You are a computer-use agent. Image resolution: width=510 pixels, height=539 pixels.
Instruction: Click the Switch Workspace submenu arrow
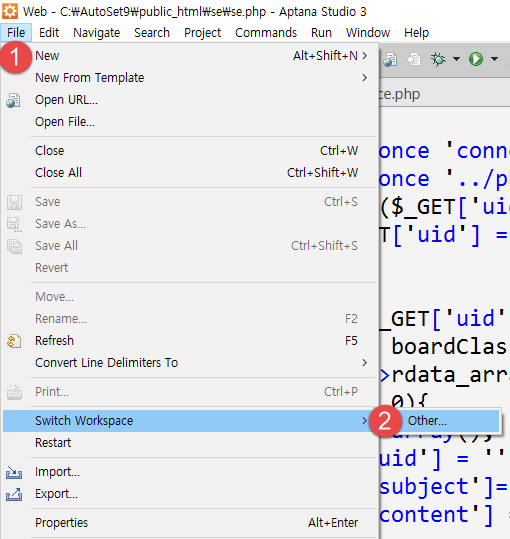(x=365, y=420)
